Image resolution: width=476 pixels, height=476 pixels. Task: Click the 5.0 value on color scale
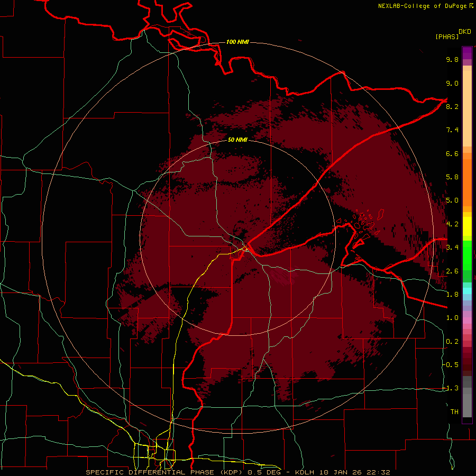tap(452, 200)
